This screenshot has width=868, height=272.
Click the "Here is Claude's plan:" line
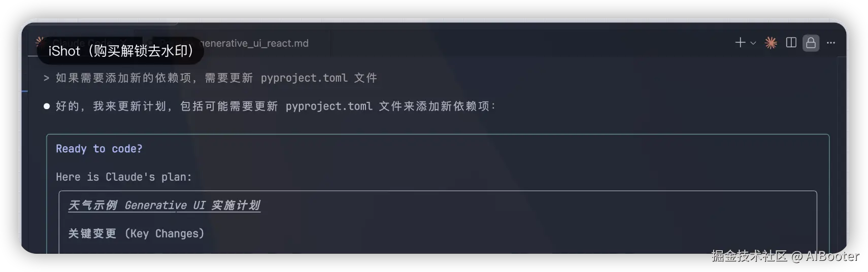click(x=124, y=177)
